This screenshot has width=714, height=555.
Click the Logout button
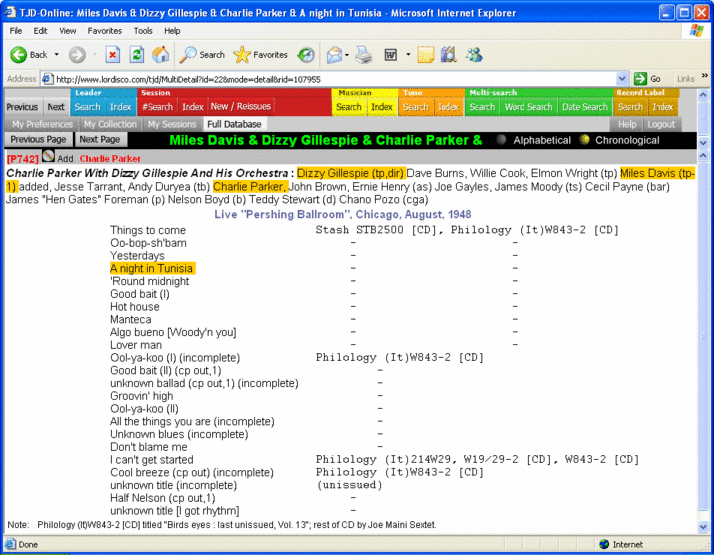tap(661, 124)
